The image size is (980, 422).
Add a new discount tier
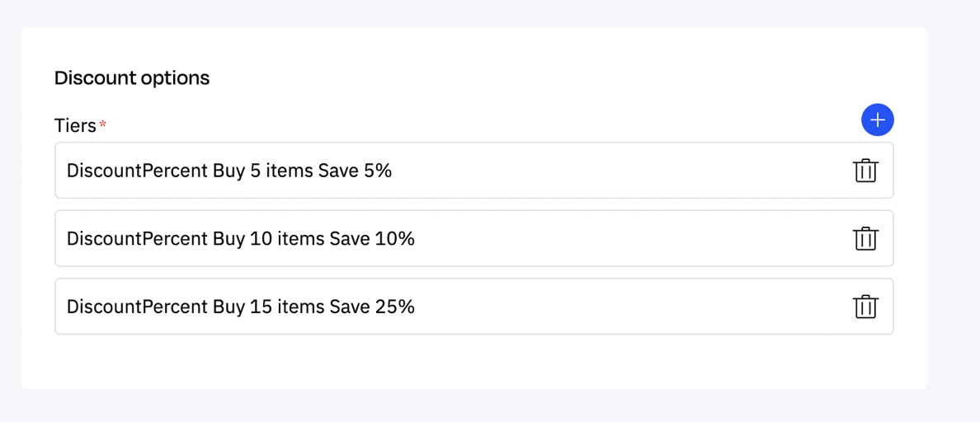(877, 120)
